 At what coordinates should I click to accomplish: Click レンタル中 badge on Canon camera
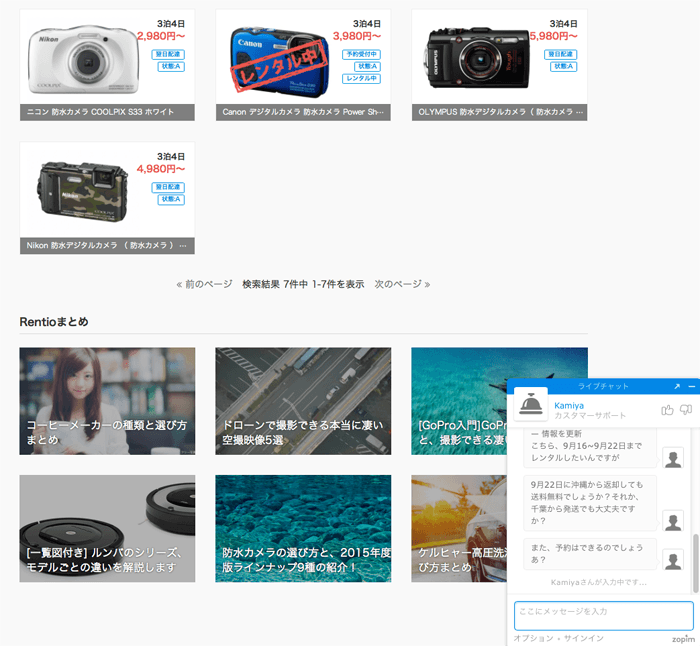361,79
